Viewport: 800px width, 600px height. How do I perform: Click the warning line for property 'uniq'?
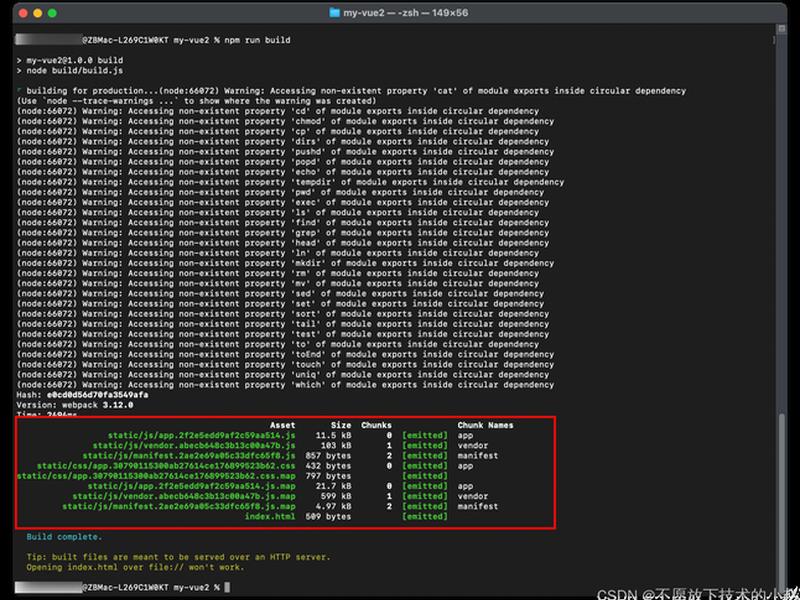click(x=283, y=375)
